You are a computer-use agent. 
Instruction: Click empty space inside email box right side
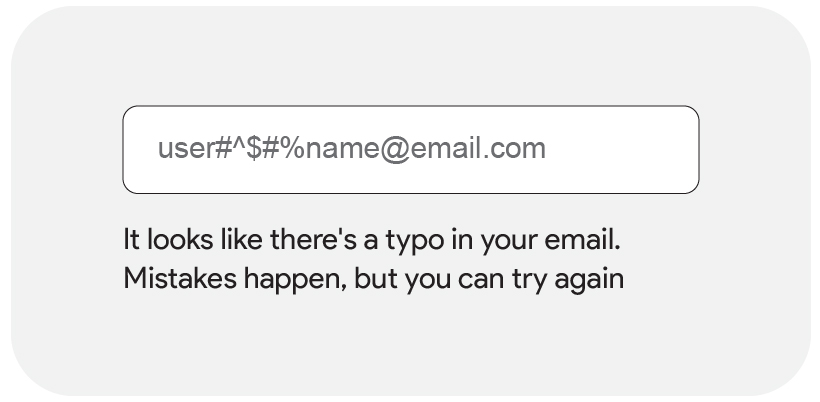[x=622, y=150]
